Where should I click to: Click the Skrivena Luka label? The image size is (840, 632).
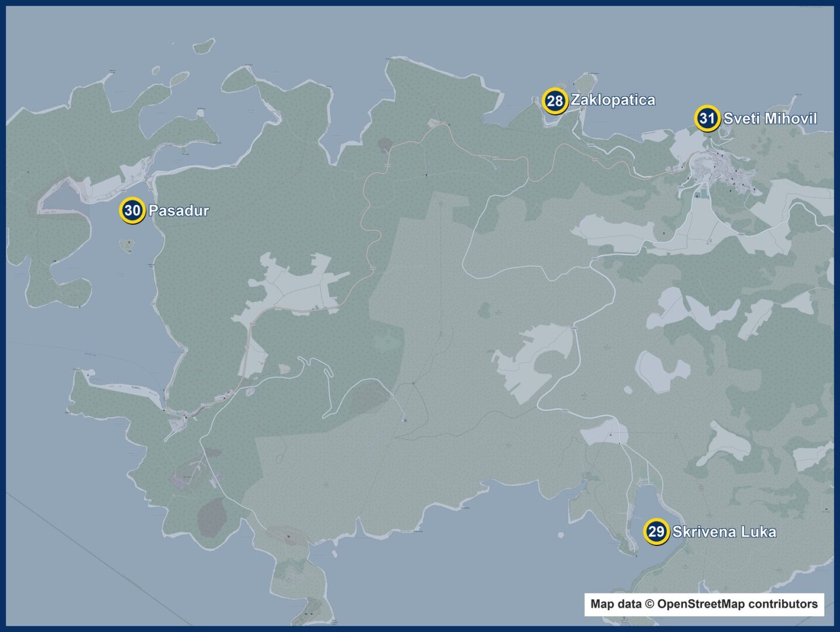tap(724, 532)
